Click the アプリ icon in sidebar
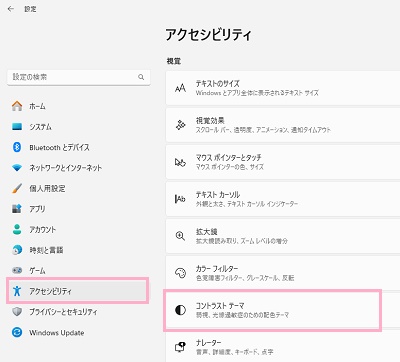The width and height of the screenshot is (400, 362). (17, 209)
